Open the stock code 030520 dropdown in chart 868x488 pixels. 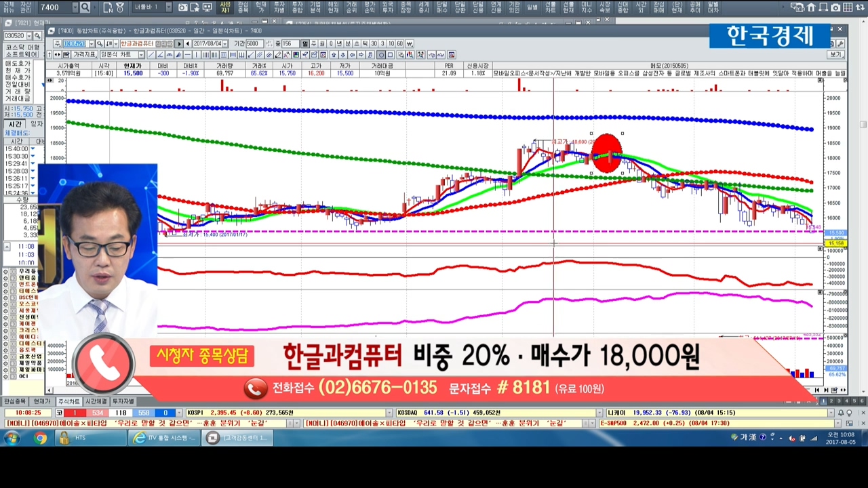point(91,43)
